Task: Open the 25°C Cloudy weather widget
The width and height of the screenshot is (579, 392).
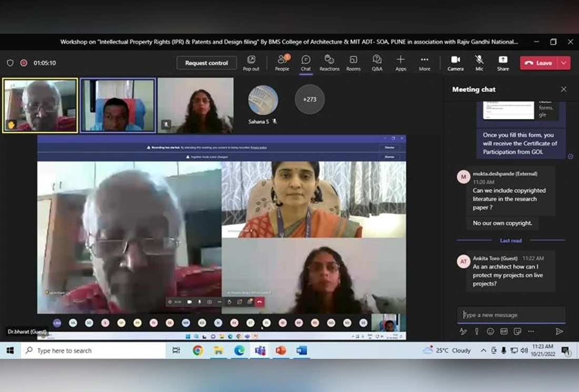Action: click(447, 350)
